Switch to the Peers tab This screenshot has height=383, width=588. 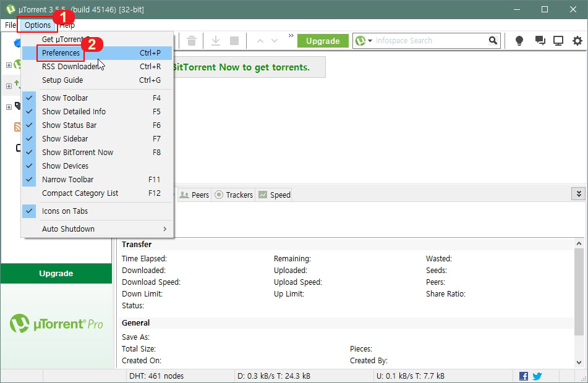[x=194, y=195]
